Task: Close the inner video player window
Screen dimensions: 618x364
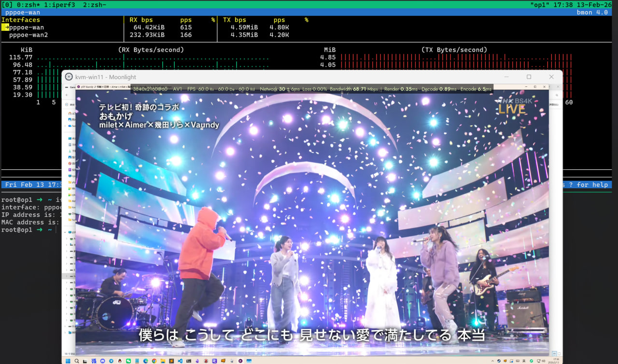Action: click(545, 87)
